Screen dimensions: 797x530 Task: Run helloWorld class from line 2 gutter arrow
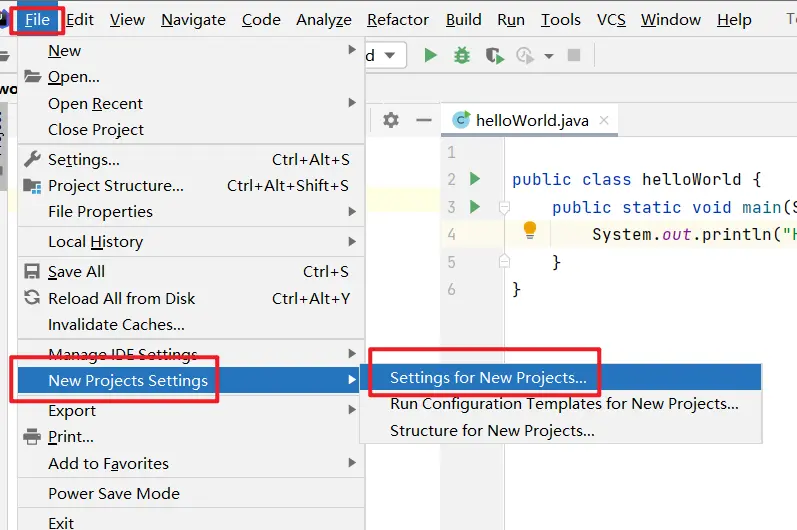click(x=476, y=179)
